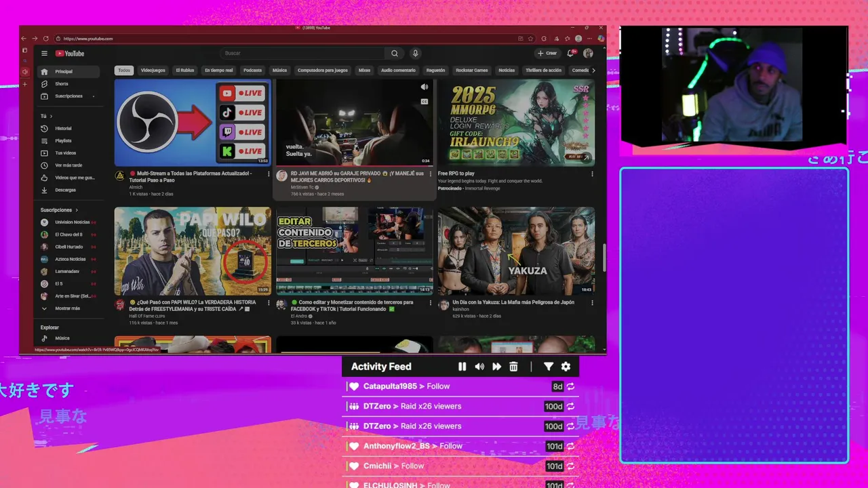Open the PAPI WILO video thumbnail
Viewport: 868px width, 488px height.
(193, 251)
